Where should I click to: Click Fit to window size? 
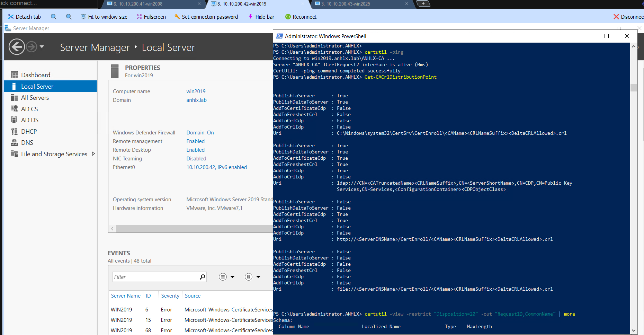[x=104, y=17]
